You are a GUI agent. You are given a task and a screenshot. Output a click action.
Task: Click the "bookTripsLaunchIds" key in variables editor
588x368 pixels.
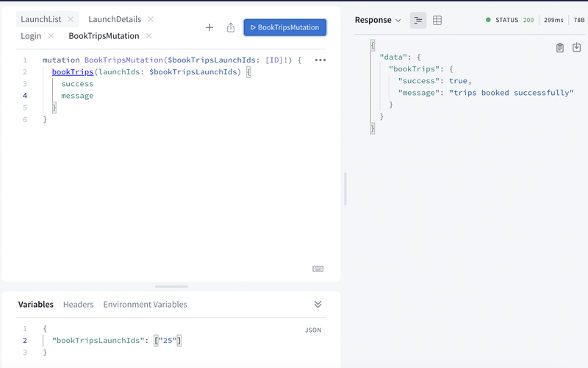point(98,341)
